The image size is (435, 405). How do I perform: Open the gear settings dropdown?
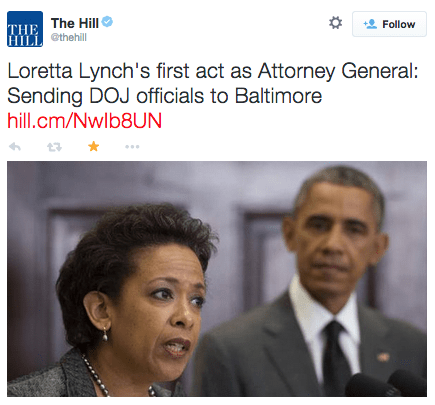(x=335, y=23)
